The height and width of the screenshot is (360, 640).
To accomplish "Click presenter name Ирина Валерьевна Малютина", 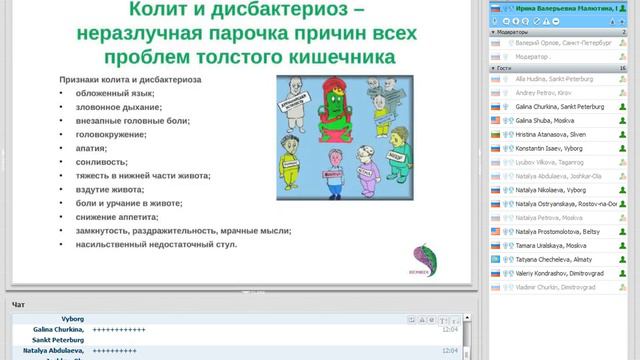I will (x=566, y=9).
